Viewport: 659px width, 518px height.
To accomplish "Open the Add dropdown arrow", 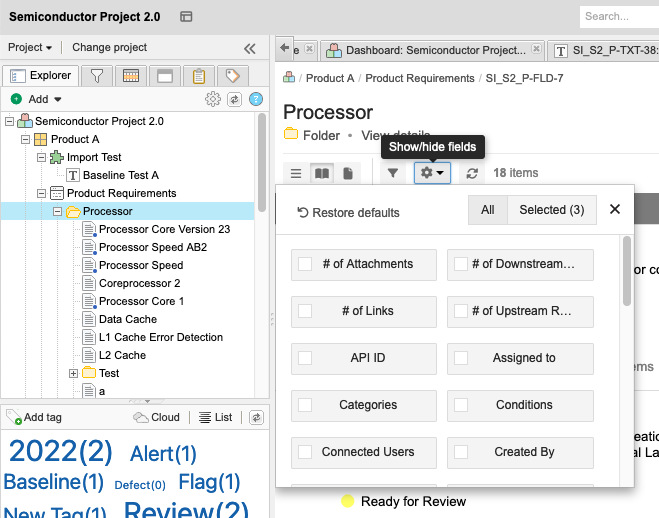I will click(x=58, y=100).
